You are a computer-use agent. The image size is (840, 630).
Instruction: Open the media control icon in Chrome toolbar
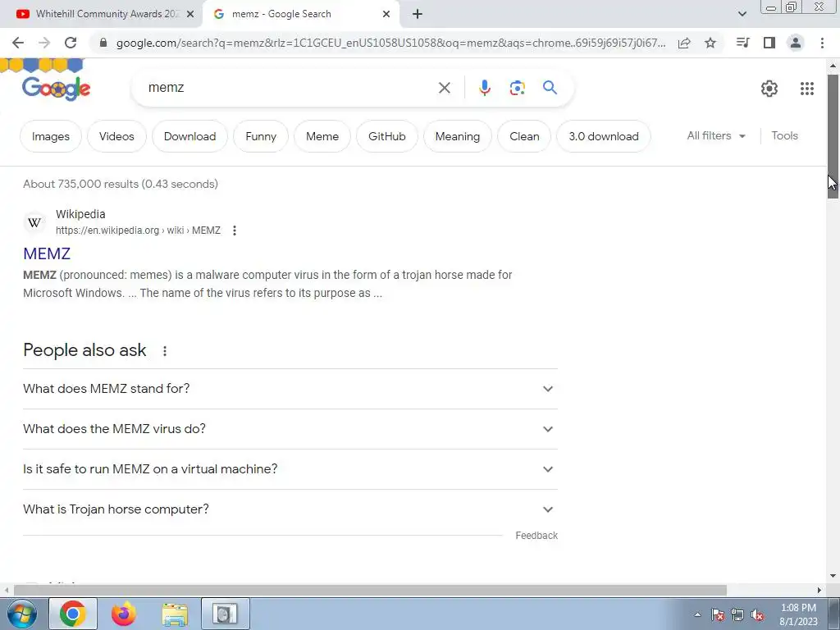click(x=743, y=43)
